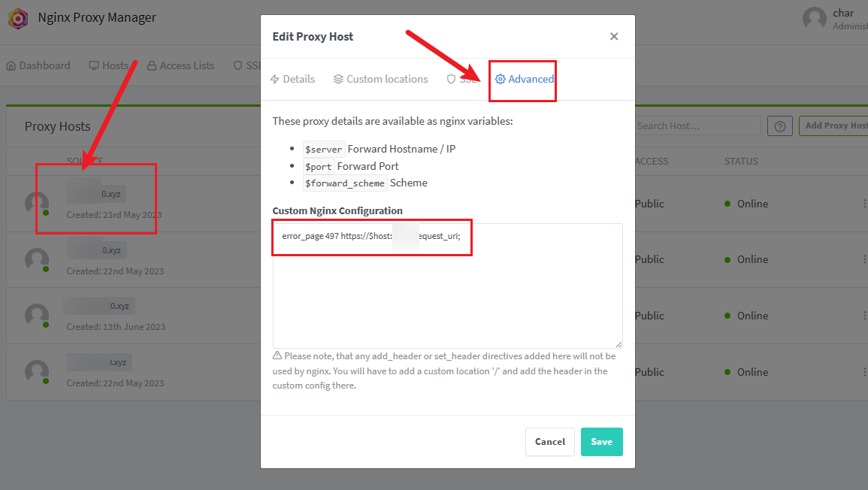
Task: Click the Add Proxy Host button
Action: pyautogui.click(x=833, y=126)
